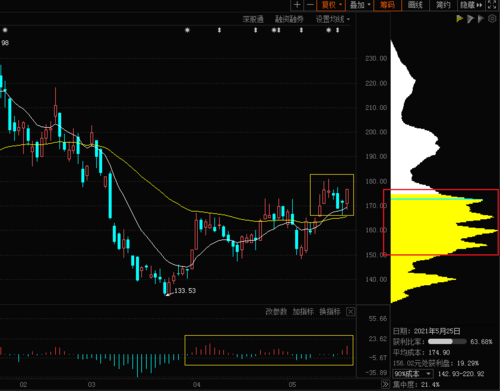
Task: Open the 叠加 overlay dropdown
Action: 360,5
